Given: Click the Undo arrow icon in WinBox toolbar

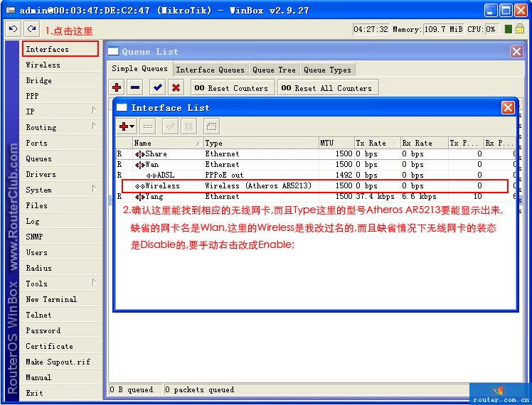Looking at the screenshot, I should [x=14, y=29].
